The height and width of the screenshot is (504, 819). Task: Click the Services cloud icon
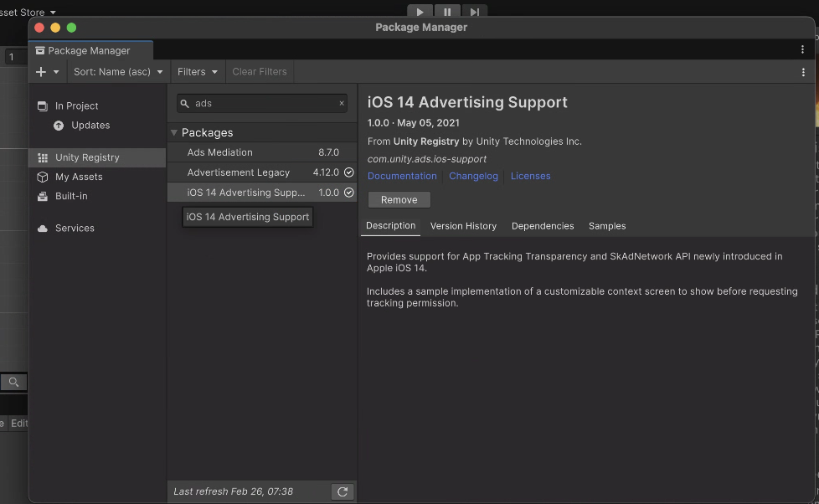(43, 229)
